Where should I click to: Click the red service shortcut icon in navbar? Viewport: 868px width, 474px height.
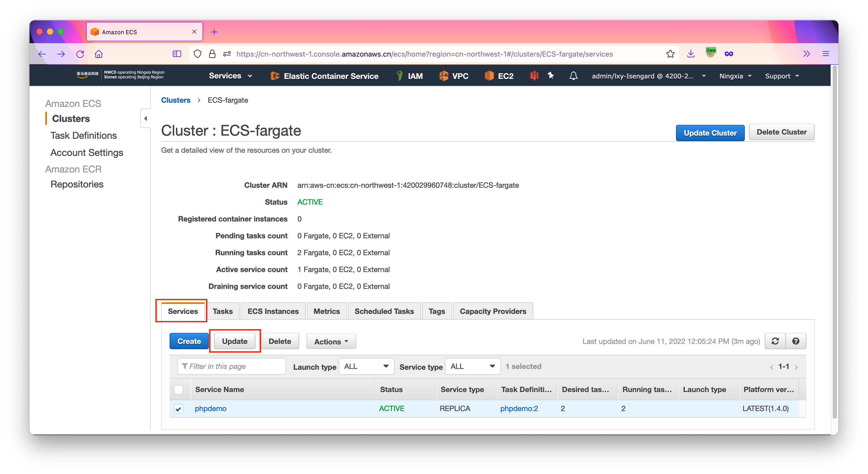pos(534,76)
